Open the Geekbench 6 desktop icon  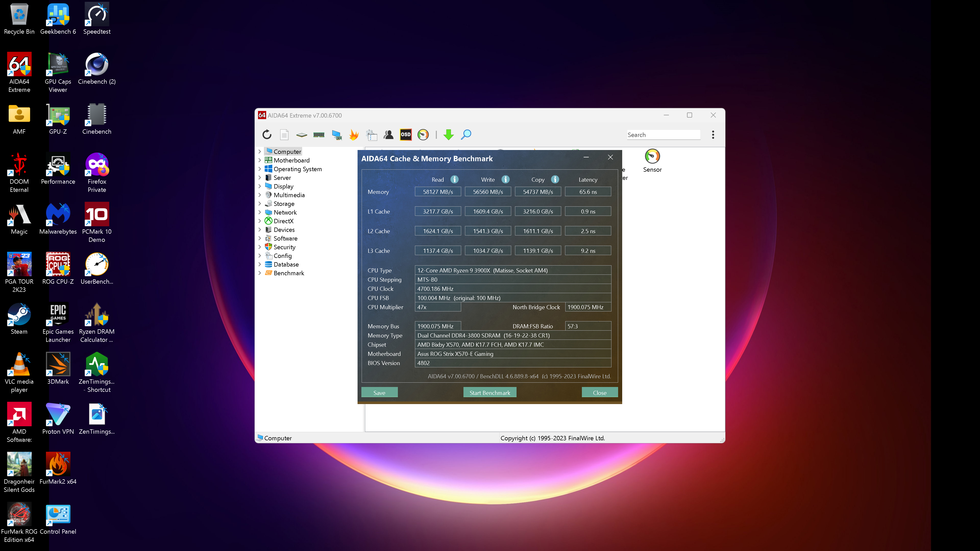click(x=58, y=19)
